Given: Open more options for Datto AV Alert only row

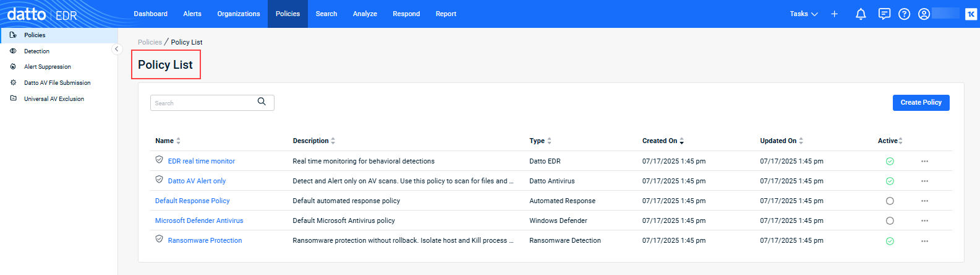Looking at the screenshot, I should tap(924, 181).
